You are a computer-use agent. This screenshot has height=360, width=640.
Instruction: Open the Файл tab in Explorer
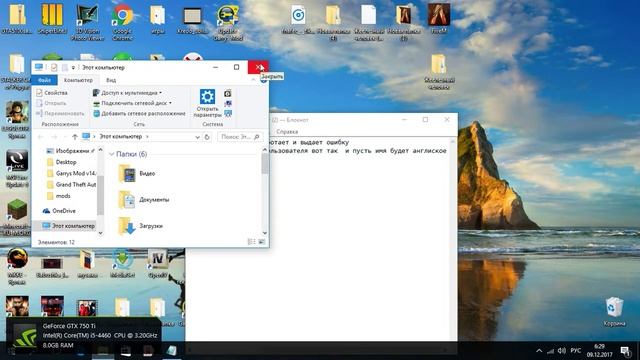tap(44, 80)
